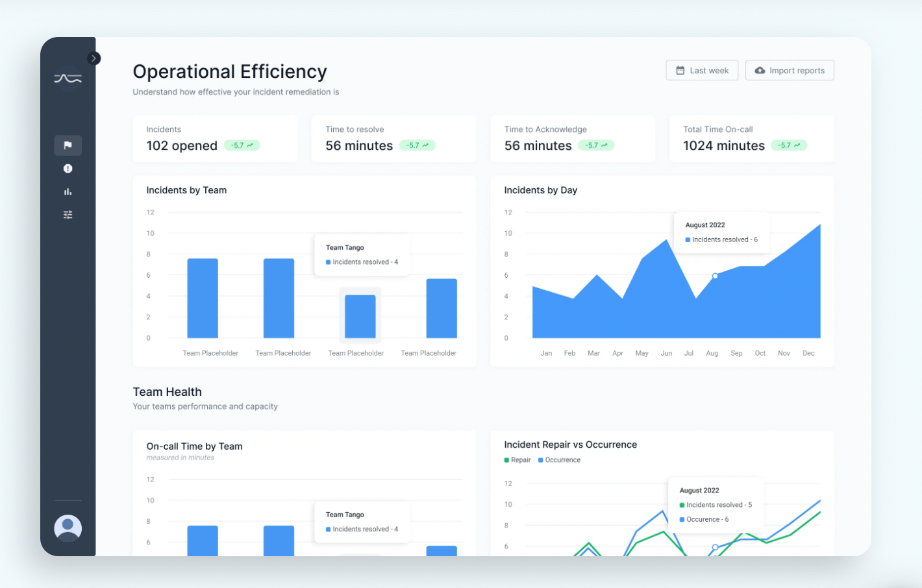Click the -5.7 badge on Time to Acknowledge
Screen dimensions: 922x588
[x=596, y=145]
